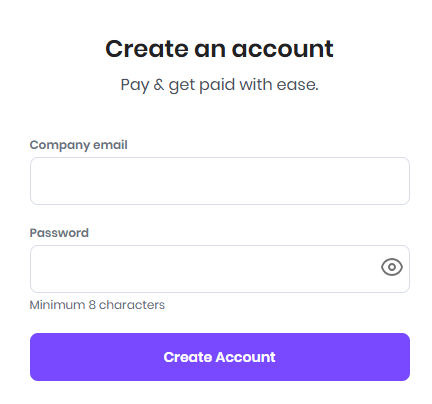Click the 'Password' field label
Image resolution: width=432 pixels, height=404 pixels.
click(x=59, y=233)
